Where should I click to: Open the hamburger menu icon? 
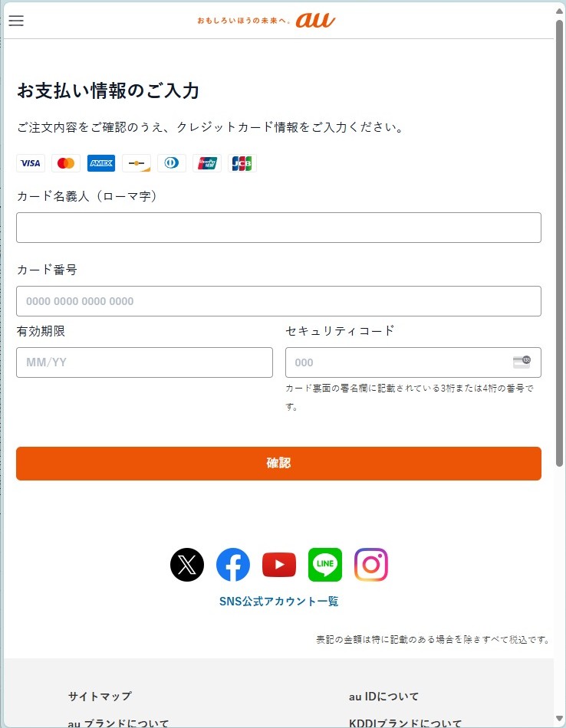pos(16,21)
